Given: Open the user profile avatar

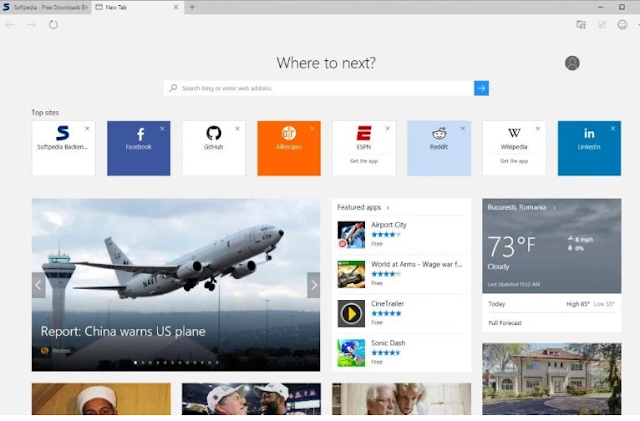Looking at the screenshot, I should [x=572, y=63].
